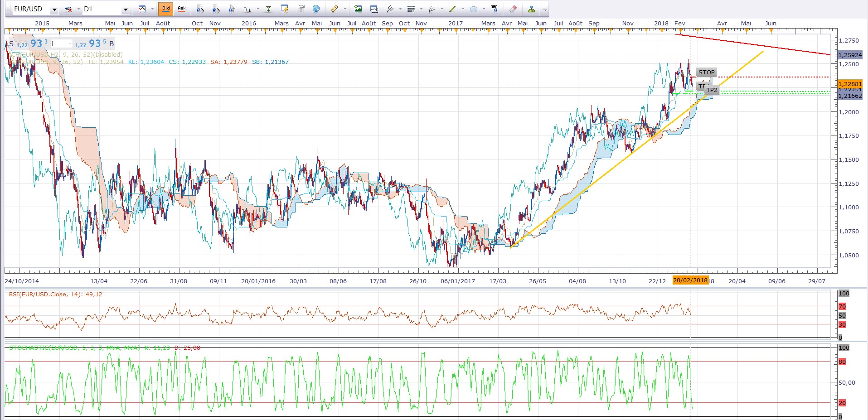Open the EUR/USD symbol dropdown
868x420 pixels.
point(54,10)
